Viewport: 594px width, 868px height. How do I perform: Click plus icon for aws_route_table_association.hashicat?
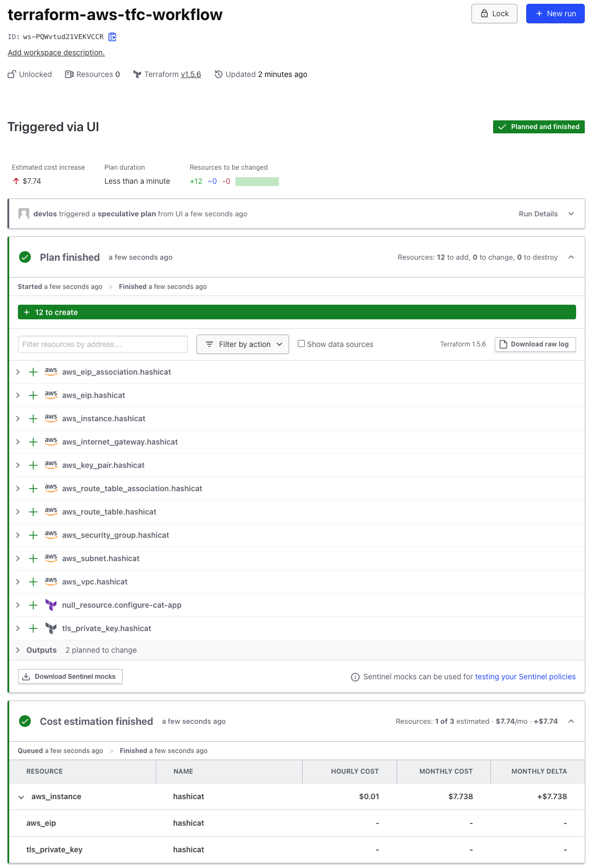coord(33,488)
